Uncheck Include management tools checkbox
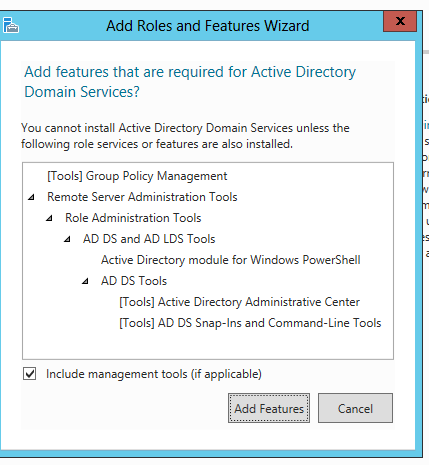The image size is (429, 465). (30, 374)
